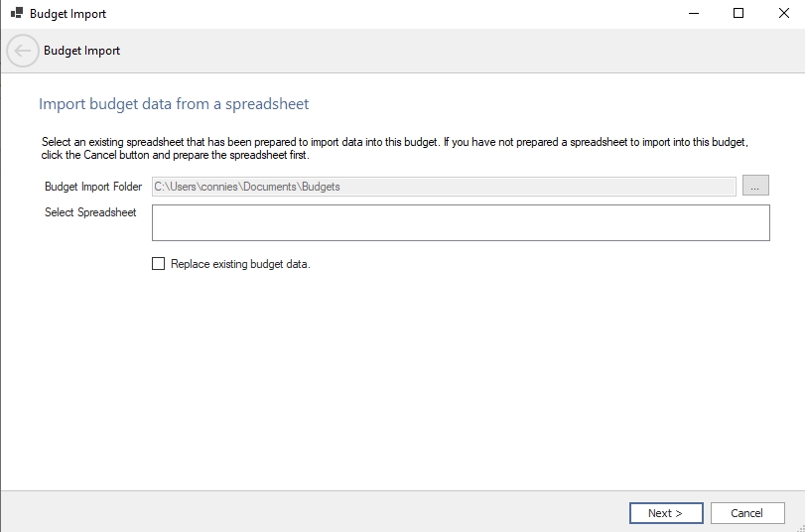Click the back arrow icon
The height and width of the screenshot is (532, 805).
tap(23, 51)
